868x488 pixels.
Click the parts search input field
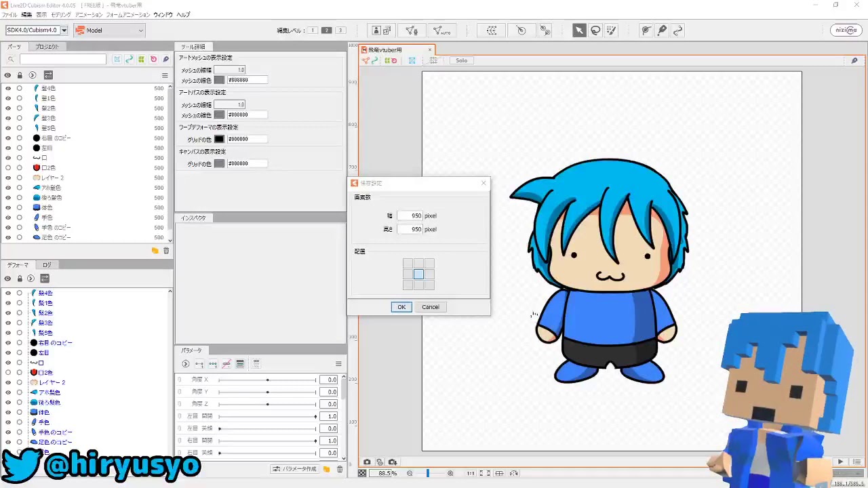point(62,60)
